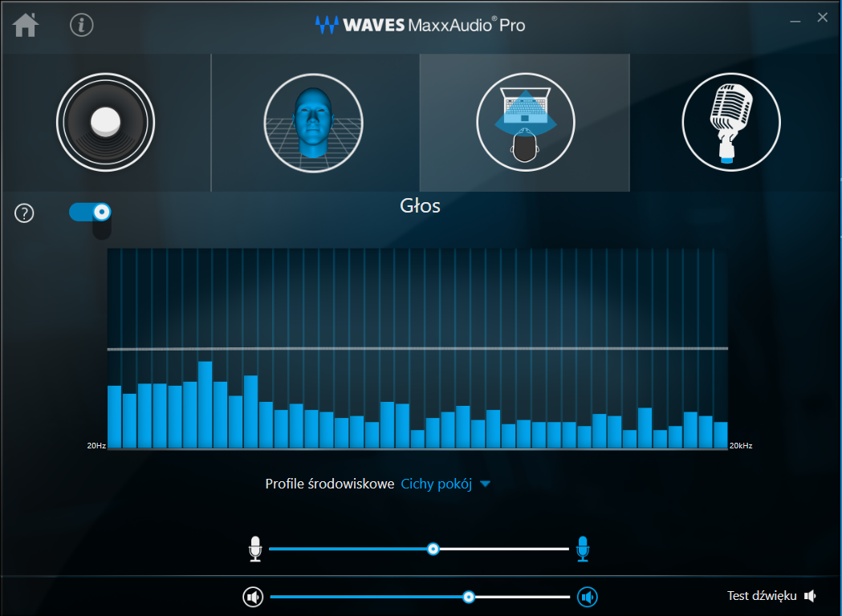Open the Cichy pokój profile dropdown
842x616 pixels.
436,484
